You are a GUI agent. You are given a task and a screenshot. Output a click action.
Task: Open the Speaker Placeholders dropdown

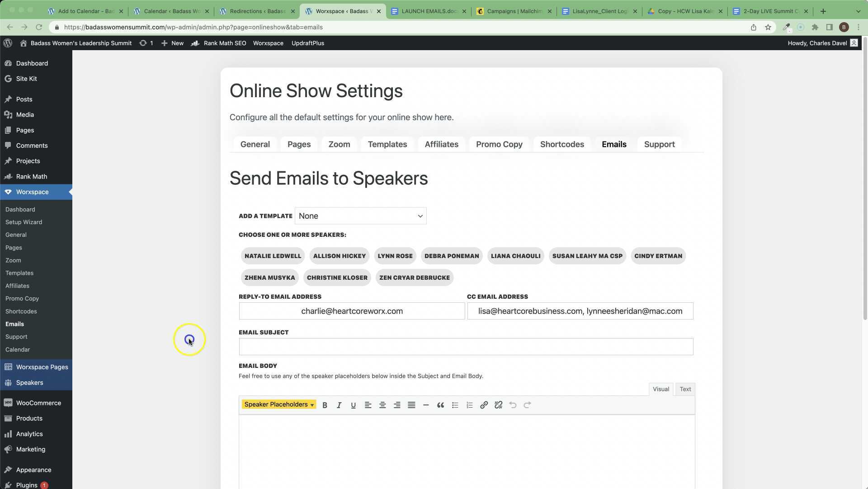click(278, 404)
